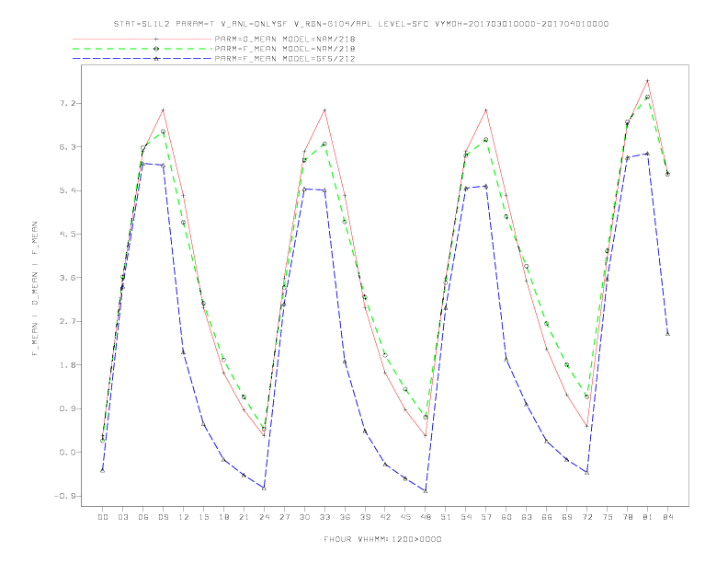Click the x-axis tick label 33
The height and width of the screenshot is (563, 728).
[x=324, y=517]
